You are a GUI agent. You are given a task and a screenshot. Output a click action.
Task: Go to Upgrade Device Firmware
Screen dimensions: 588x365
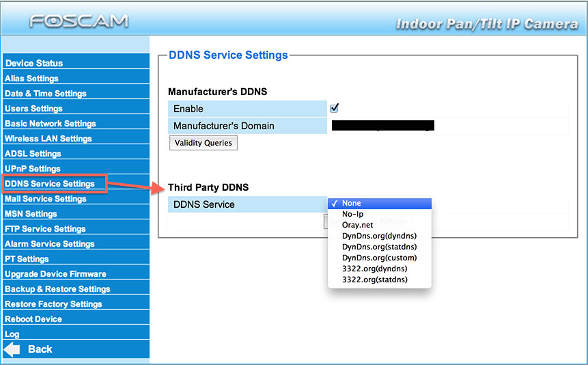[x=55, y=274]
